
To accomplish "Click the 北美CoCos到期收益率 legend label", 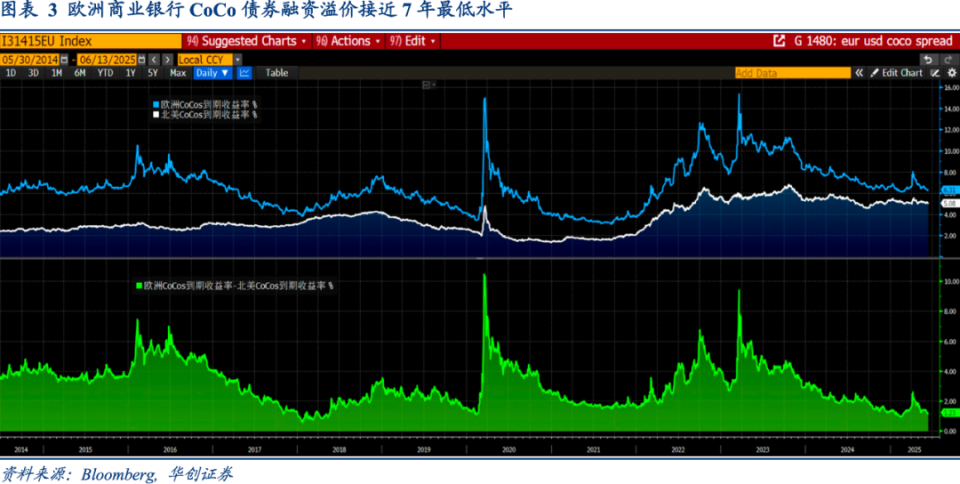I will tap(209, 114).
